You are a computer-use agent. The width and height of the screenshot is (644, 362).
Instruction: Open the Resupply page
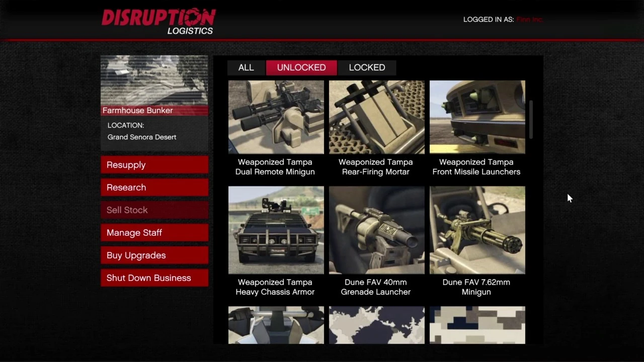click(154, 165)
